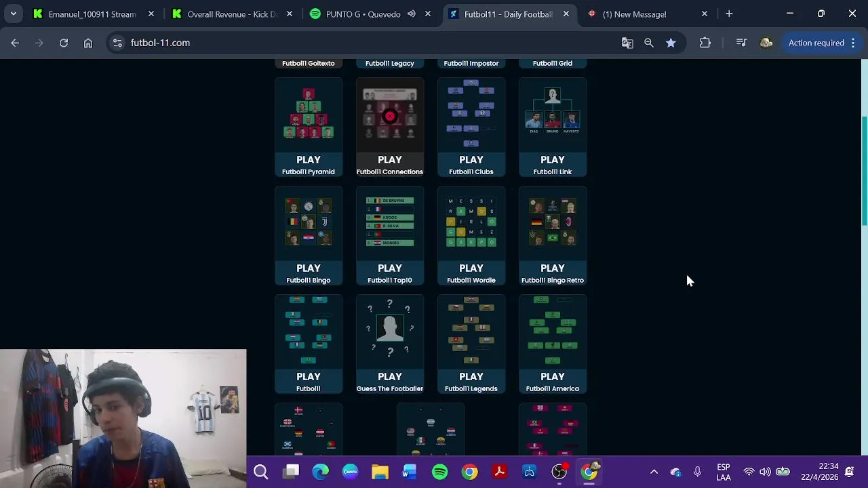Open Task View in taskbar

[291, 472]
